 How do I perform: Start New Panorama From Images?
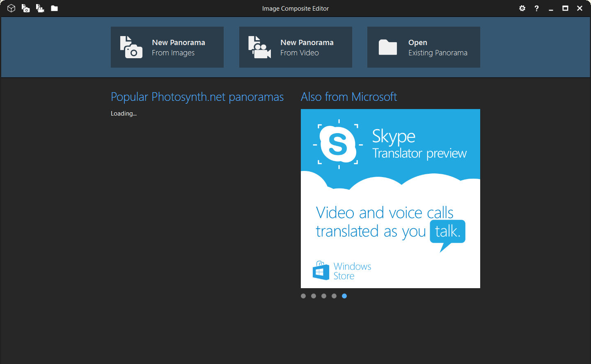coord(167,47)
